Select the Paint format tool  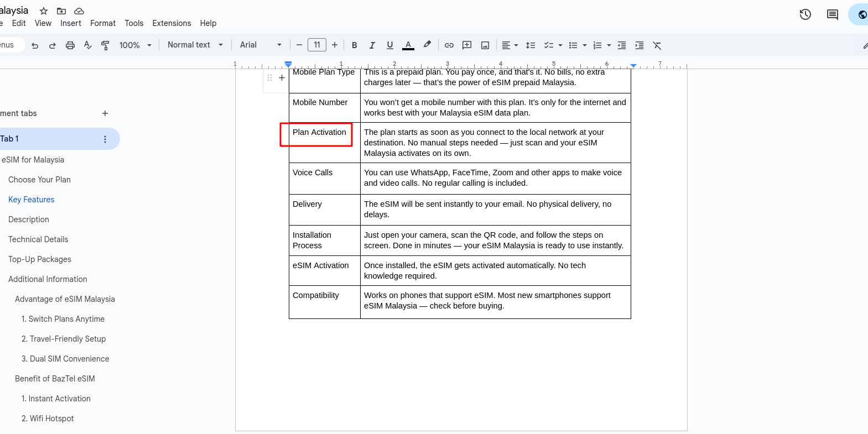105,45
